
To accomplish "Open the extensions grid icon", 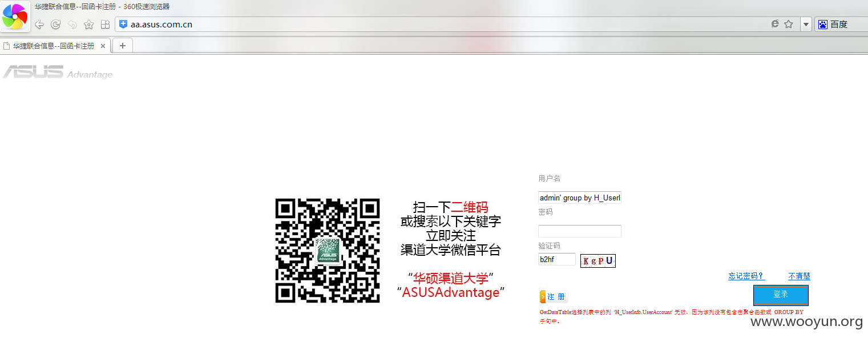I will coord(105,25).
